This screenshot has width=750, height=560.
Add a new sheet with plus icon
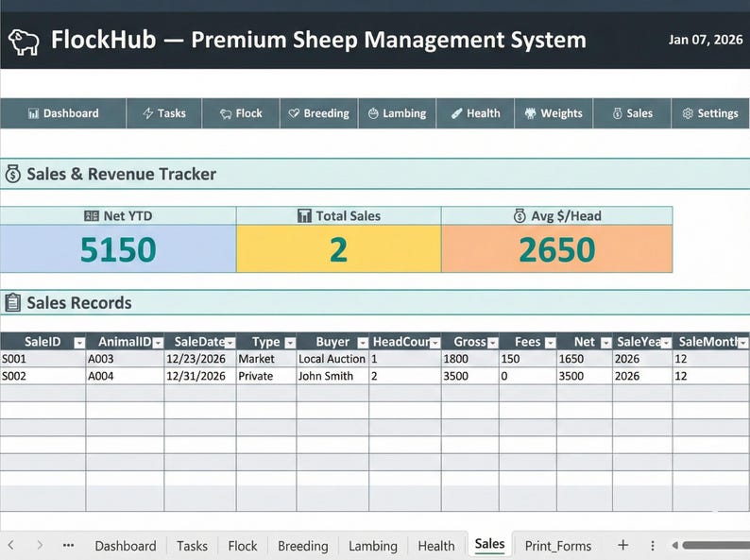click(x=622, y=545)
